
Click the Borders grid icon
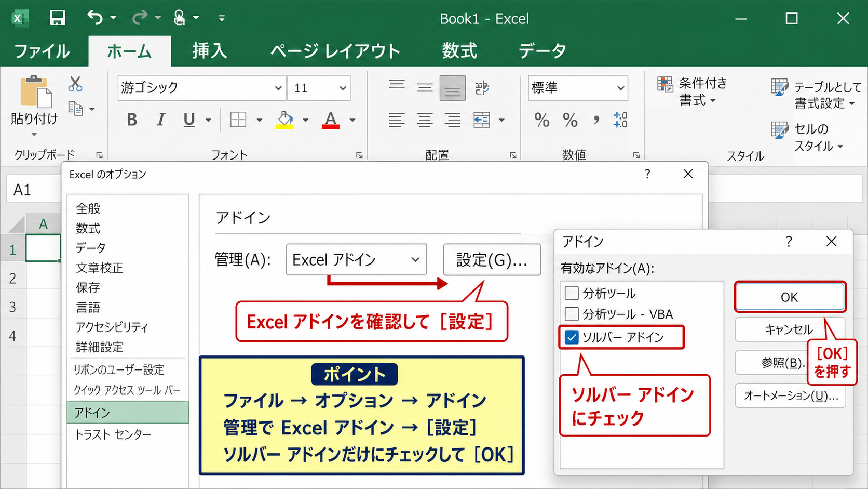coord(238,120)
